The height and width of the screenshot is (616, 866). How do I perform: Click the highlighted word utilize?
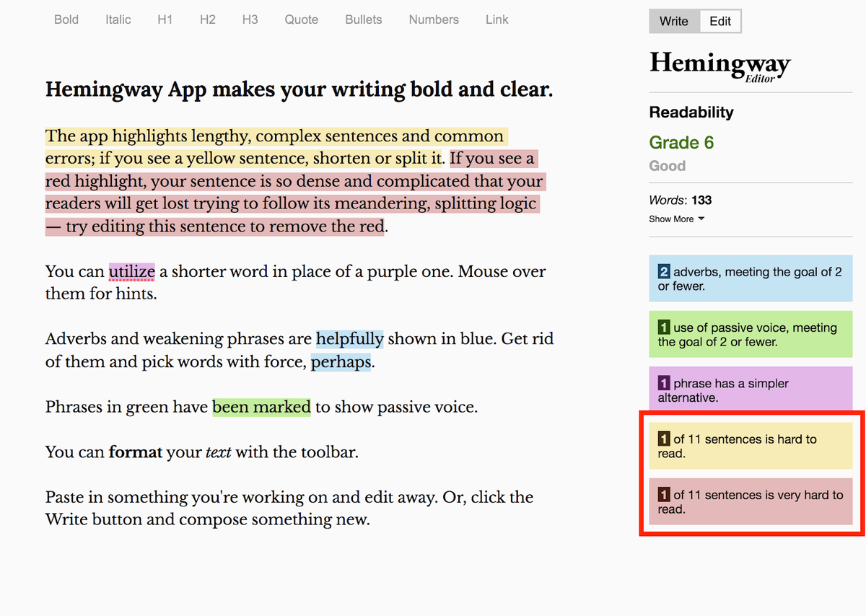[x=131, y=271]
